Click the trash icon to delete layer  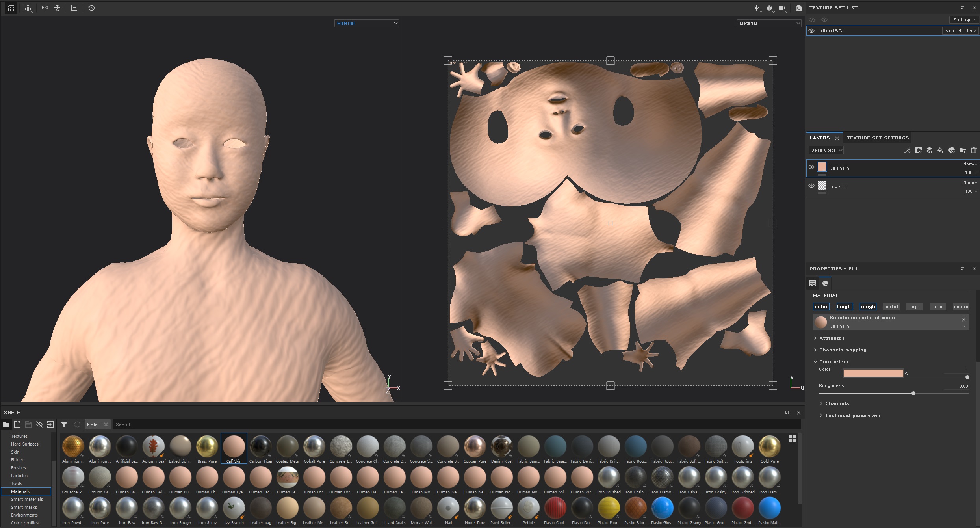coord(974,150)
